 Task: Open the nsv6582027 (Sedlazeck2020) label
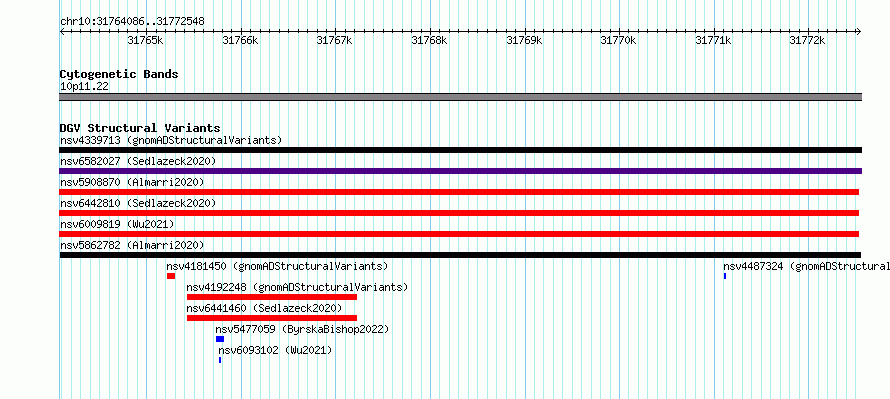[138, 161]
